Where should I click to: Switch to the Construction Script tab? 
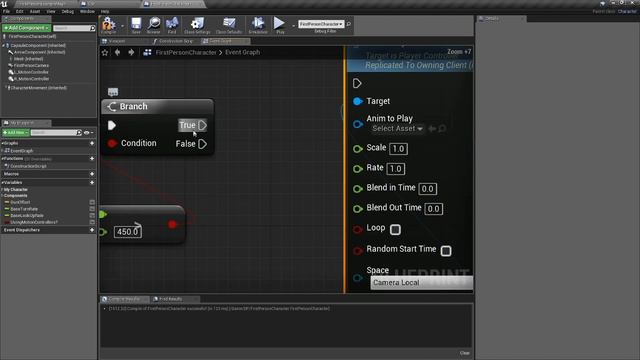click(176, 41)
